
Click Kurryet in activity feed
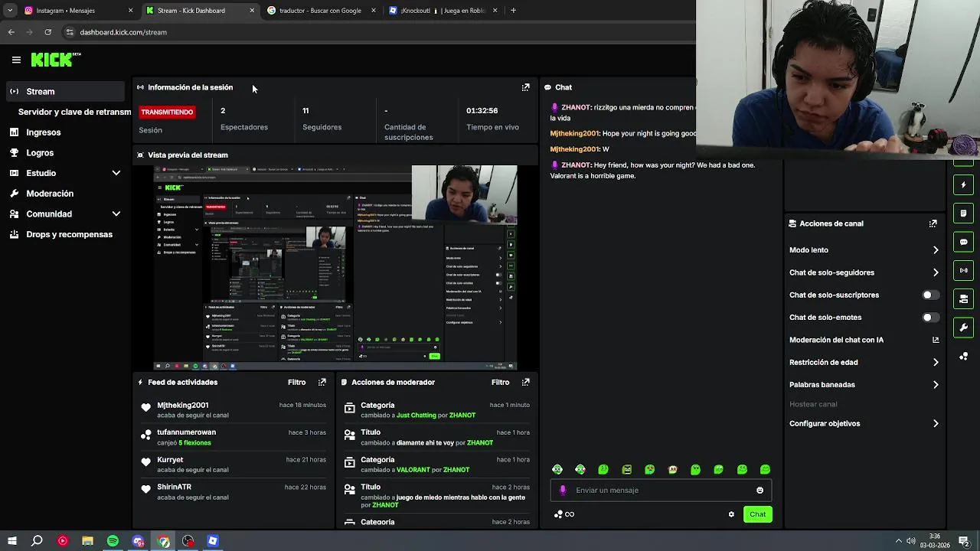tap(170, 460)
